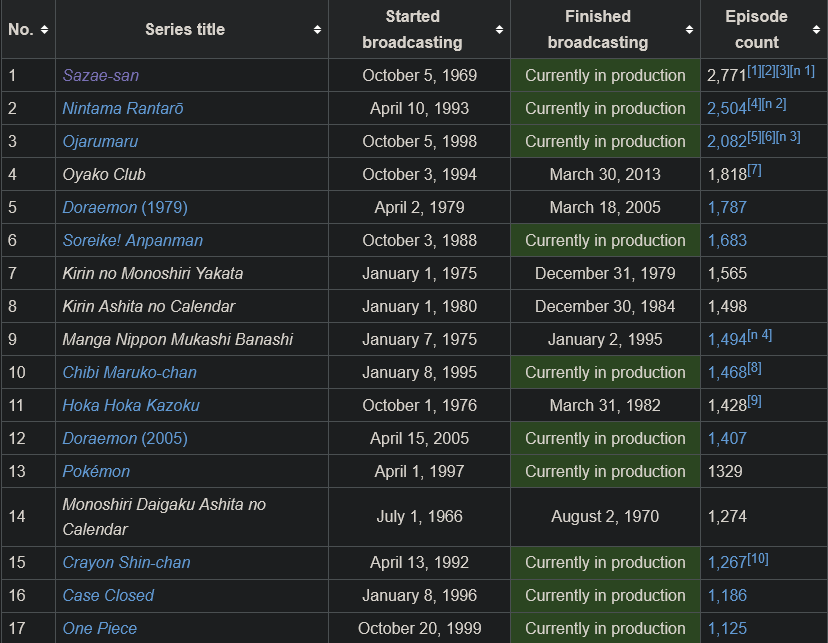Viewport: 828px width, 643px height.
Task: Select Sazae-san's Currently in production cell
Action: (605, 75)
